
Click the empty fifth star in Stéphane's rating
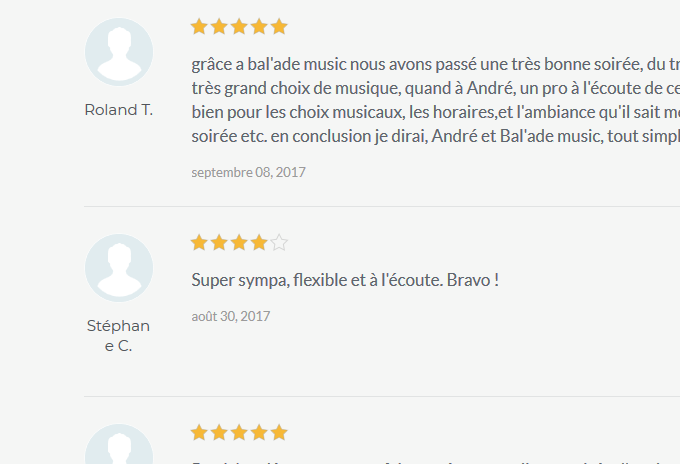(x=279, y=242)
